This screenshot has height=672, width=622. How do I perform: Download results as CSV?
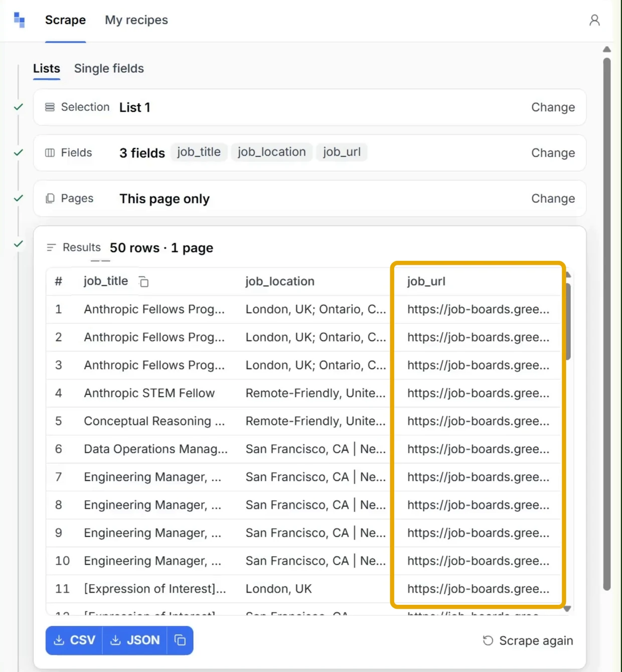tap(74, 640)
